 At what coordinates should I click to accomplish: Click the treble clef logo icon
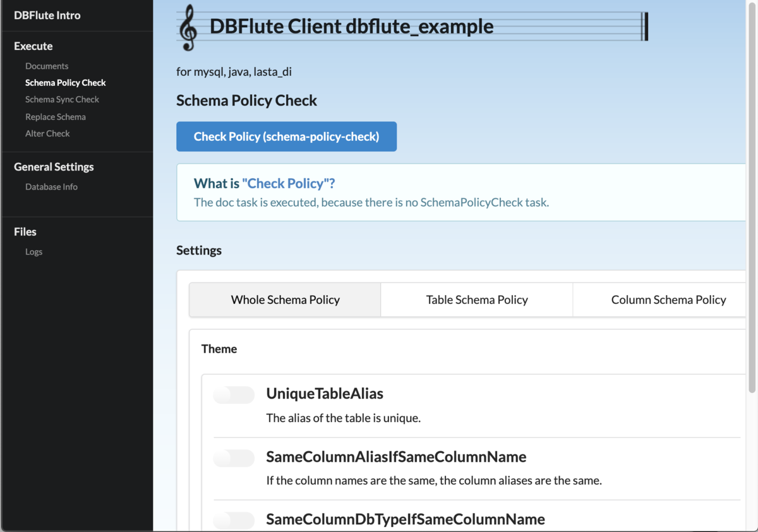188,28
